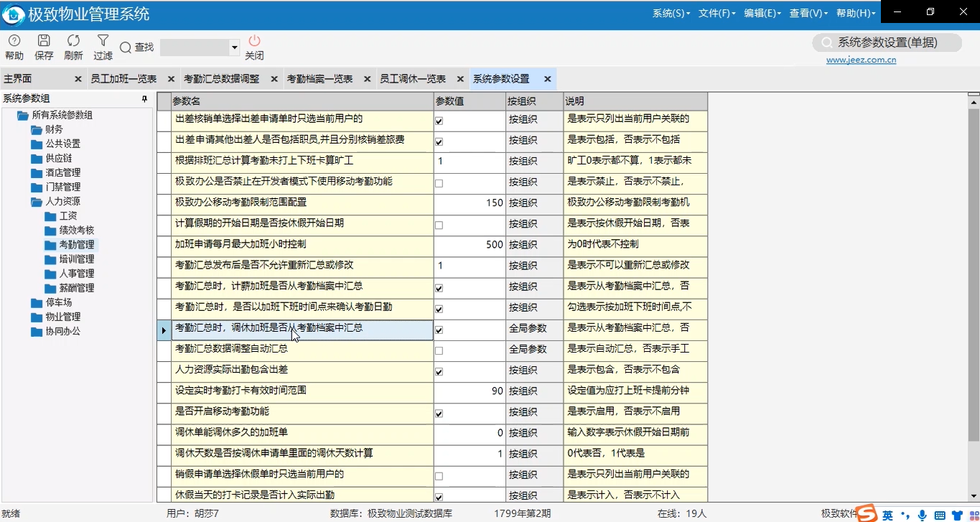Open the 查找 search dropdown arrow
980x522 pixels.
(x=234, y=47)
